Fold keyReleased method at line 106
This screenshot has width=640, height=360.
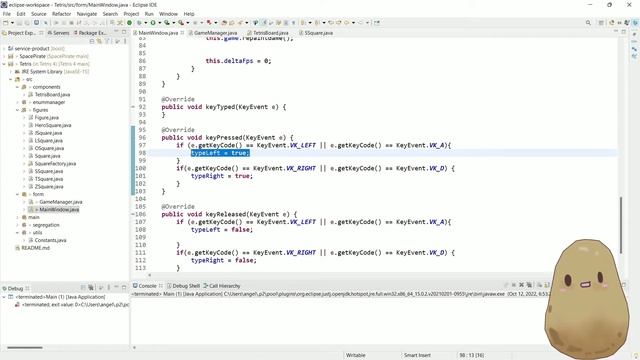[133, 214]
